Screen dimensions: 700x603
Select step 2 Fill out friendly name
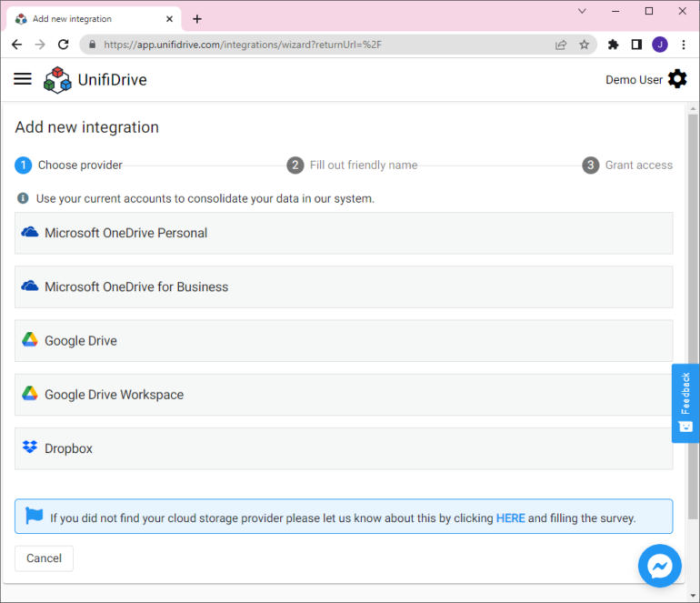pos(352,166)
